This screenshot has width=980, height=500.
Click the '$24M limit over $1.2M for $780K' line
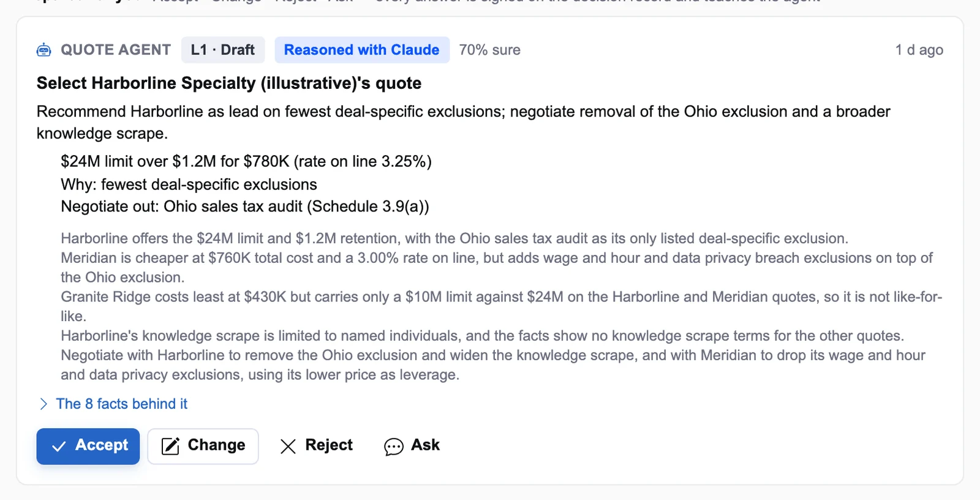click(246, 161)
